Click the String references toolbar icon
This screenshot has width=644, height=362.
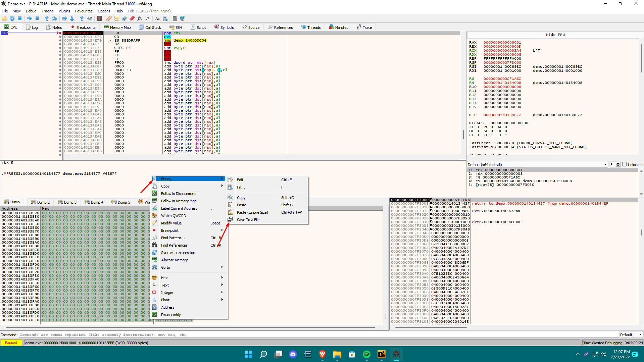pos(157,18)
